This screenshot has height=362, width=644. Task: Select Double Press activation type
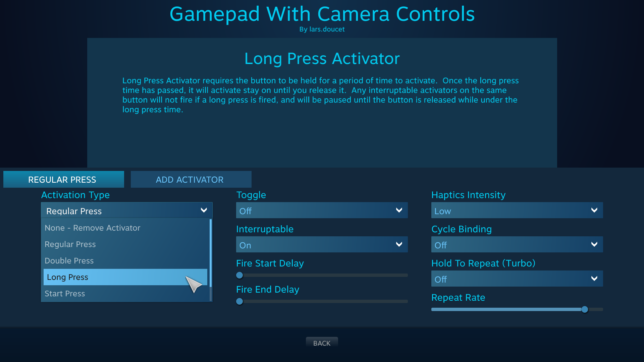click(x=126, y=260)
